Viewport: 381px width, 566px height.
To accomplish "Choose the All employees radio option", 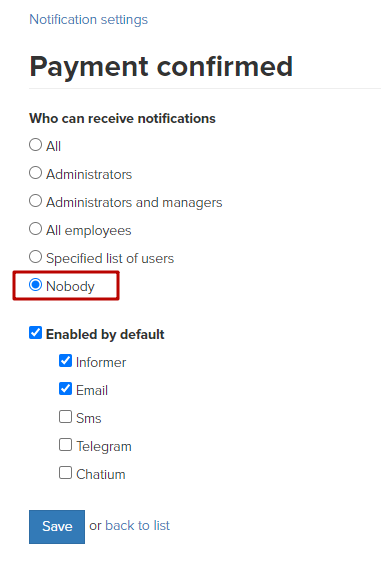I will click(x=35, y=229).
